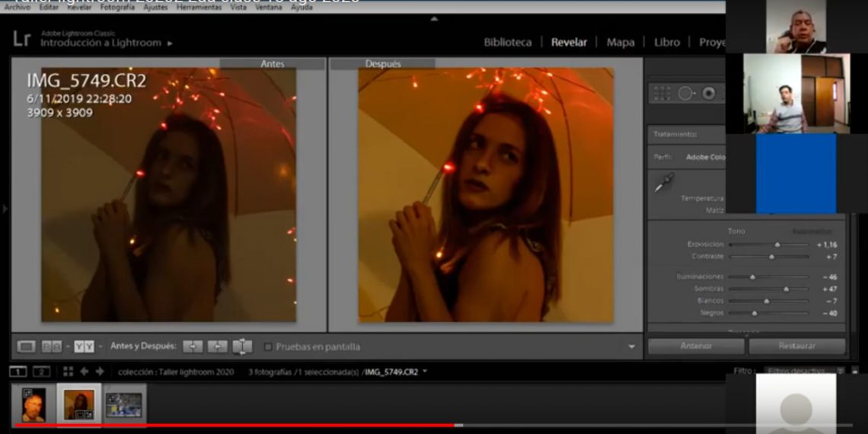Toggle main window display button 1
Viewport: 868px width, 434px height.
click(18, 372)
